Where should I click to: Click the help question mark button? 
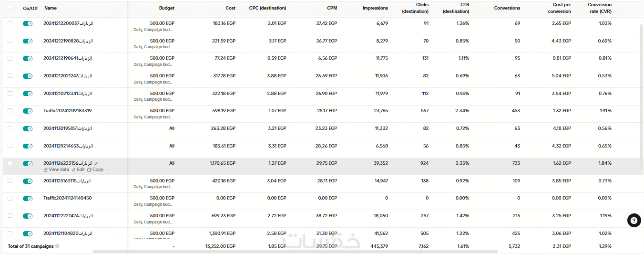tap(634, 220)
